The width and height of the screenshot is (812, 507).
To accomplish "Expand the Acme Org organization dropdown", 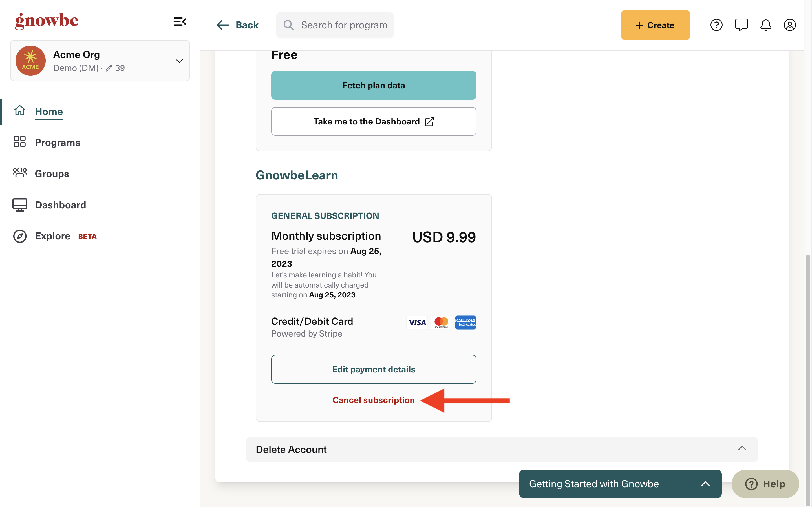I will pyautogui.click(x=179, y=61).
